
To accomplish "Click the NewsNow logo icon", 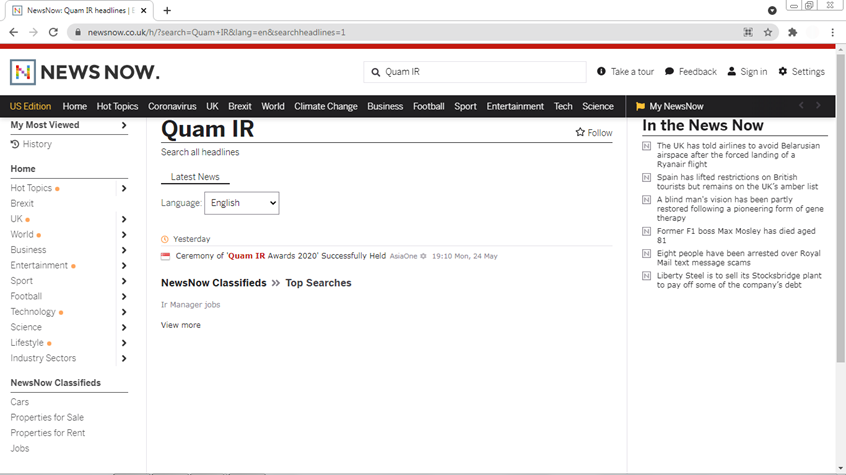I will click(x=23, y=72).
